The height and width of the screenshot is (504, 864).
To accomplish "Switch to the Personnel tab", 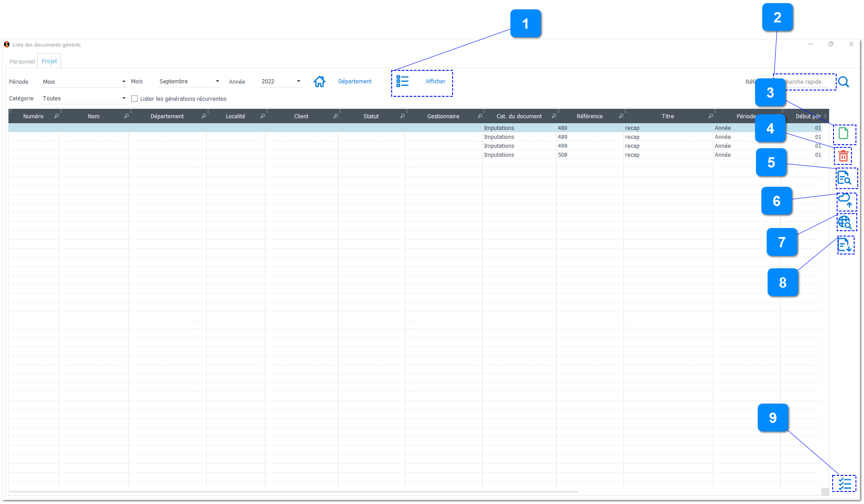I will [22, 61].
